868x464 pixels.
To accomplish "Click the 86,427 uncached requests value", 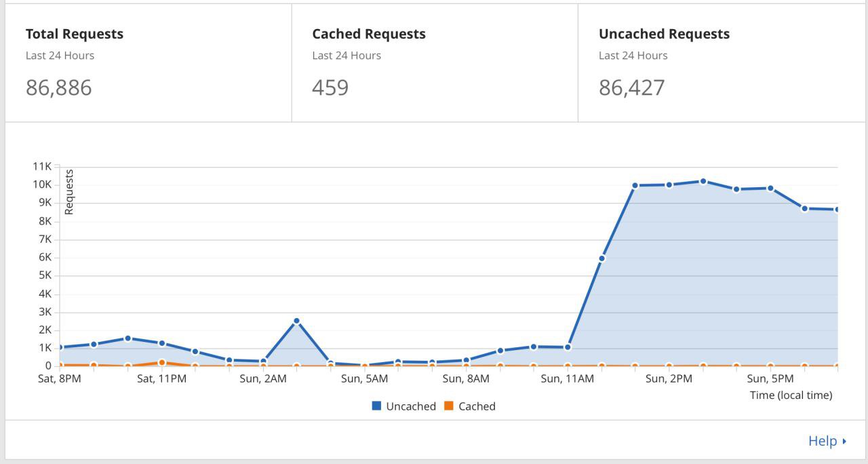I will pos(632,88).
